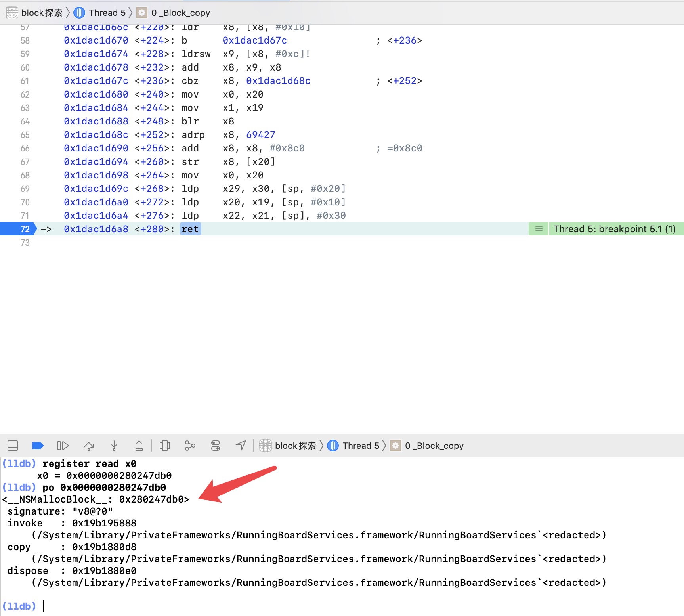Click the Step Over icon
The width and height of the screenshot is (684, 616).
click(89, 446)
